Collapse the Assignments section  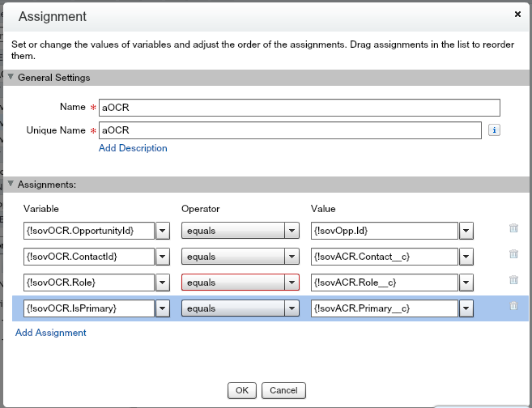point(11,185)
